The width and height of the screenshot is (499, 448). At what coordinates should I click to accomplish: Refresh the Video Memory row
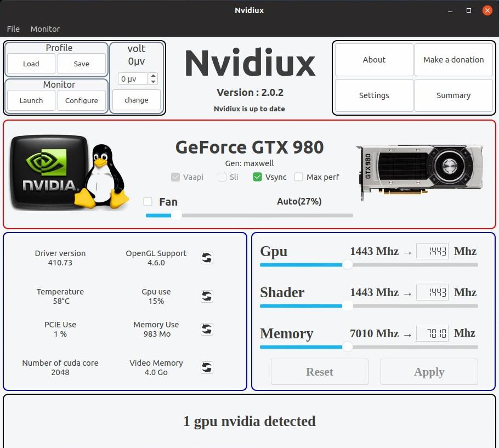pos(207,367)
